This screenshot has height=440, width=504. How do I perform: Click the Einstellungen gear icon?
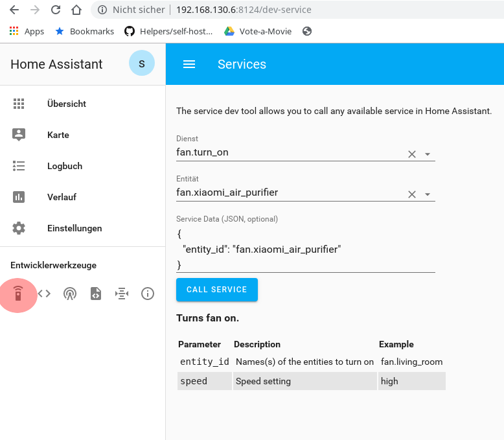[19, 228]
